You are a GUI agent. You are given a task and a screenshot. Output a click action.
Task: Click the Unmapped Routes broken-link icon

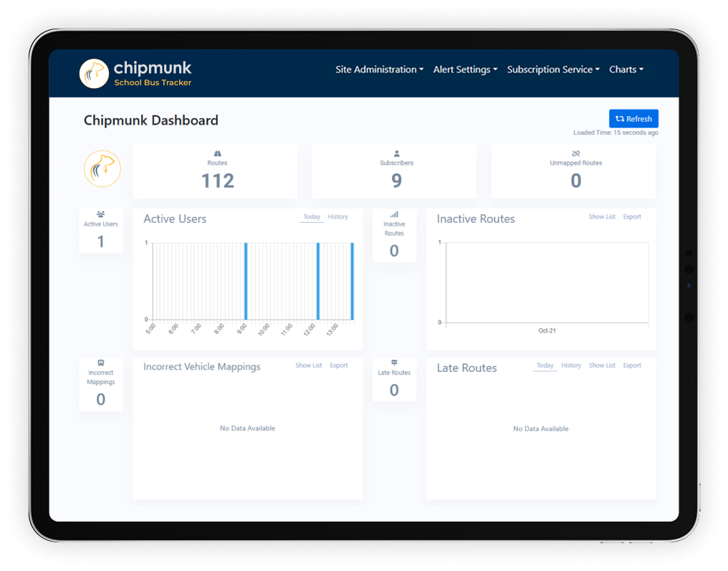click(575, 153)
